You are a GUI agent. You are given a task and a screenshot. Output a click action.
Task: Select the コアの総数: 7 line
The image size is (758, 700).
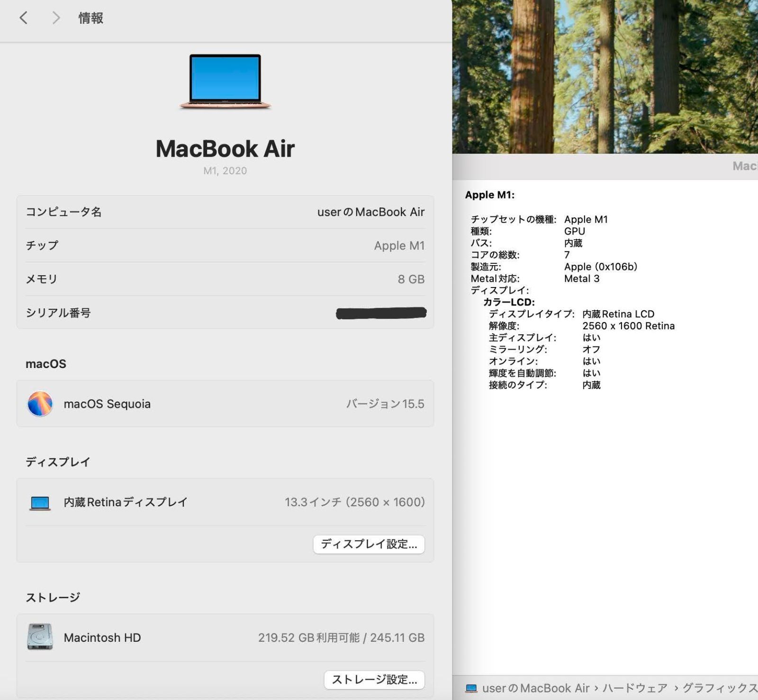(520, 255)
